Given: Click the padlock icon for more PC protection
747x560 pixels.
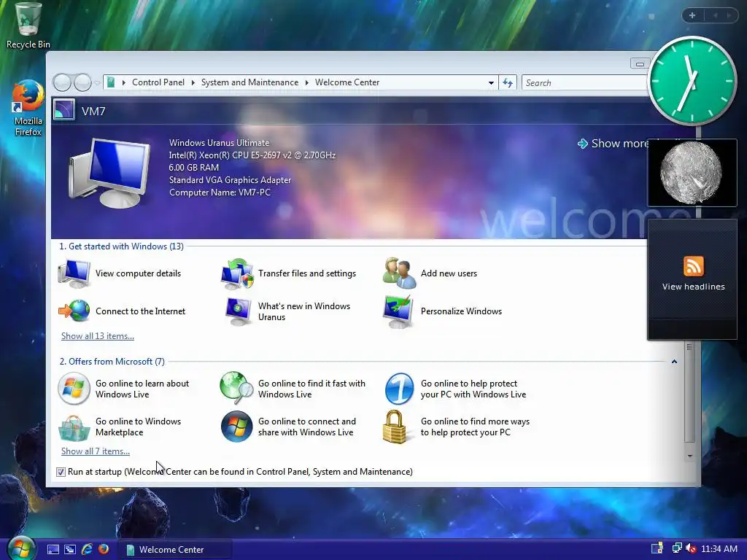Looking at the screenshot, I should click(x=395, y=427).
